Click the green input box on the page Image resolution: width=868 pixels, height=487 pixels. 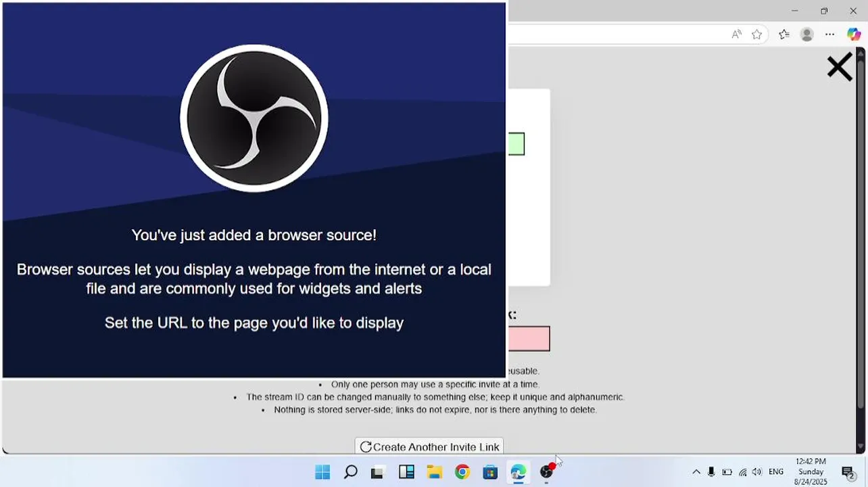point(516,144)
